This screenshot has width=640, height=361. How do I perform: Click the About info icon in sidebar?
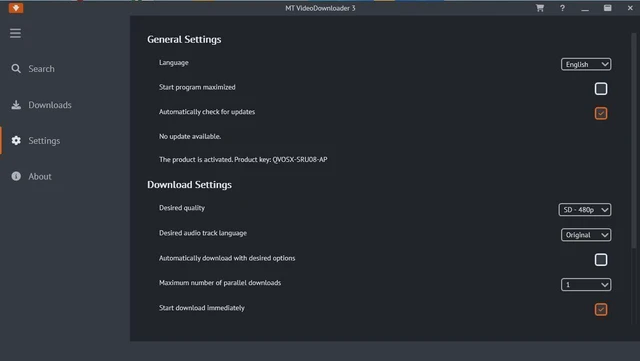point(16,176)
